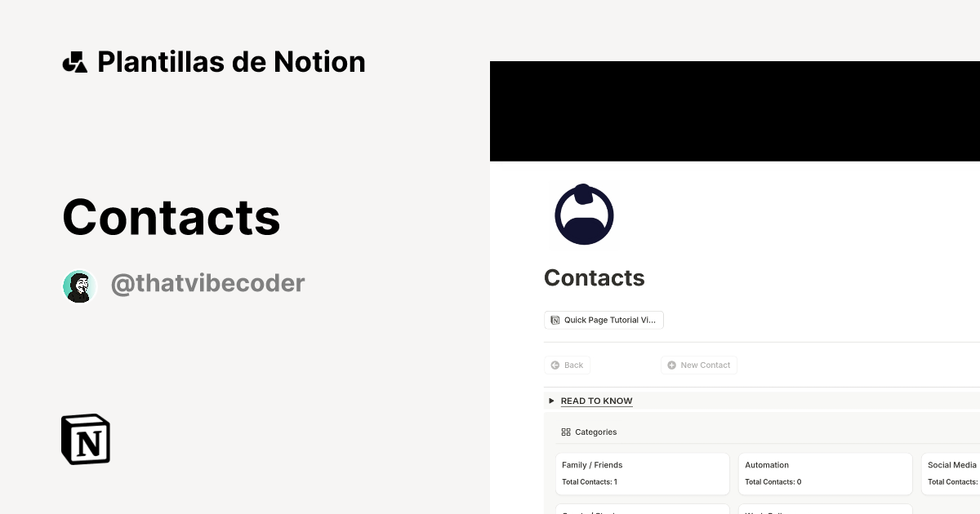980x514 pixels.
Task: Click the plus icon on New Contact
Action: (x=670, y=365)
